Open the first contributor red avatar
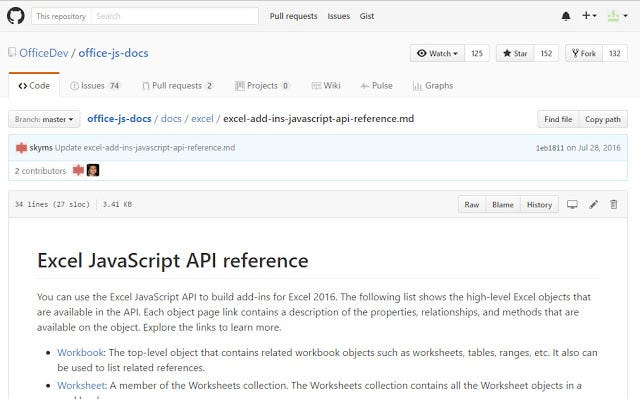Screen dimensions: 640x399 [78, 170]
